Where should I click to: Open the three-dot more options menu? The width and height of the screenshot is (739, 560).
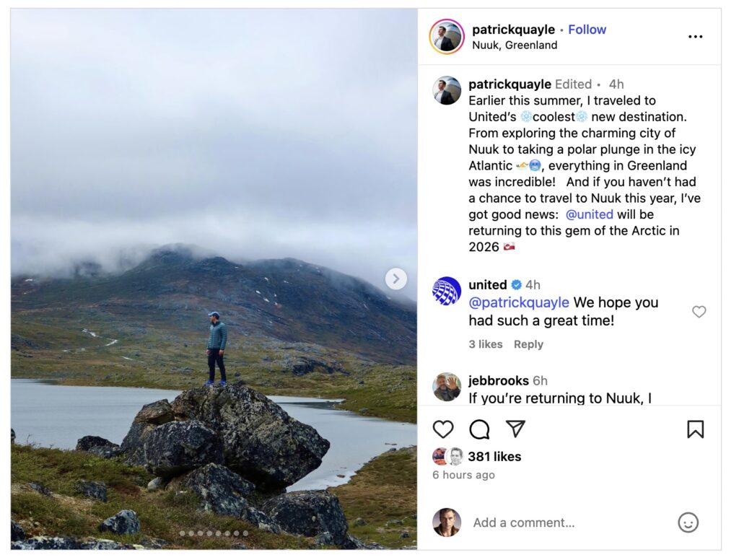[x=695, y=37]
